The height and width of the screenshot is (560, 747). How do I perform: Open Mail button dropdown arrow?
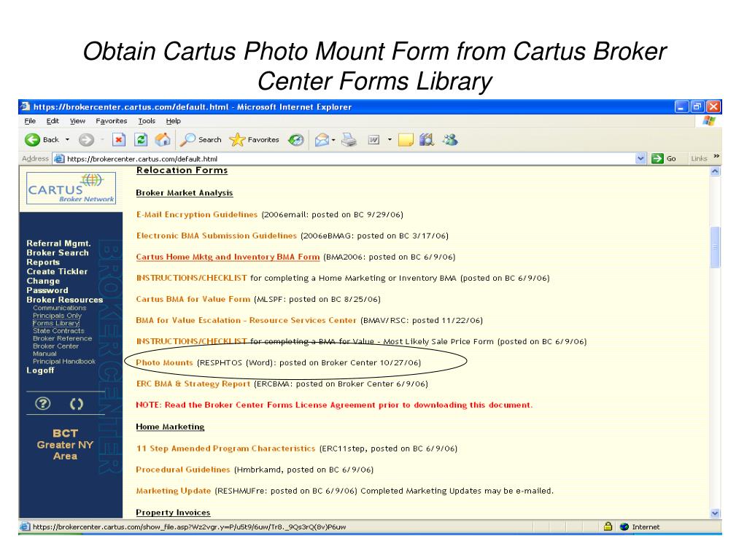click(x=333, y=140)
